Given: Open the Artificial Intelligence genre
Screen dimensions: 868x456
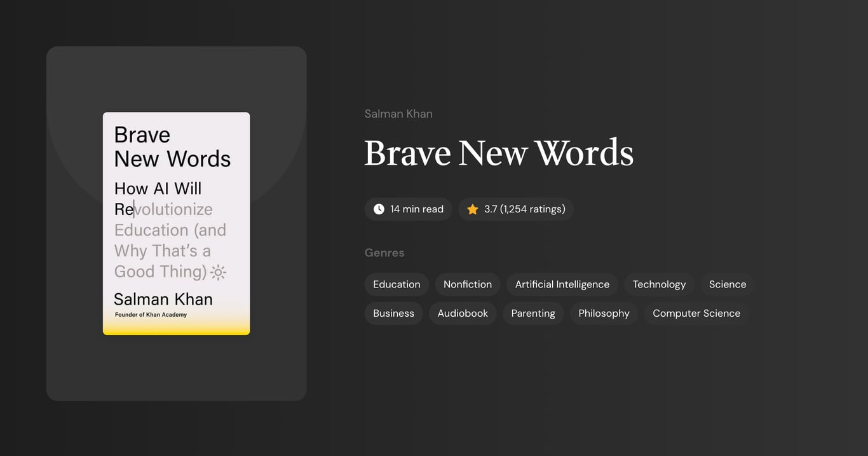Looking at the screenshot, I should 562,284.
